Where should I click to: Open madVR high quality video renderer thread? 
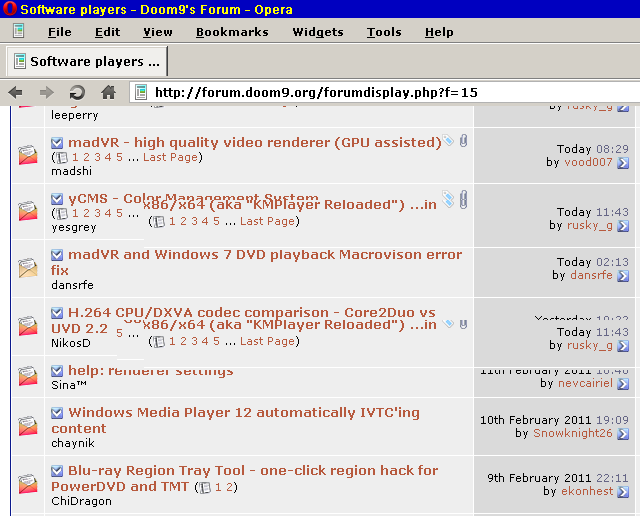(255, 142)
